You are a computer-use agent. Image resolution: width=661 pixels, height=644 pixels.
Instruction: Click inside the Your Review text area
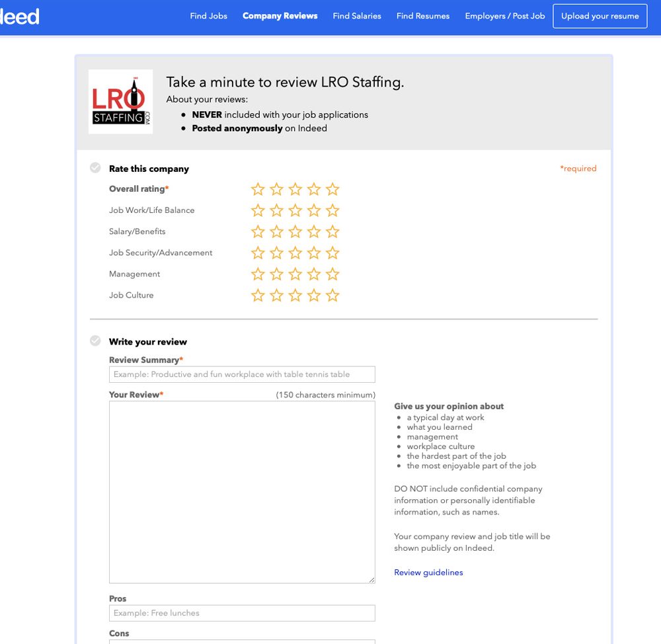[242, 492]
